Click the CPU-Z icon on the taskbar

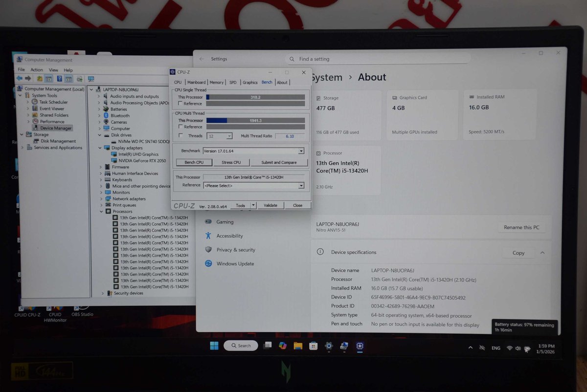pyautogui.click(x=360, y=346)
